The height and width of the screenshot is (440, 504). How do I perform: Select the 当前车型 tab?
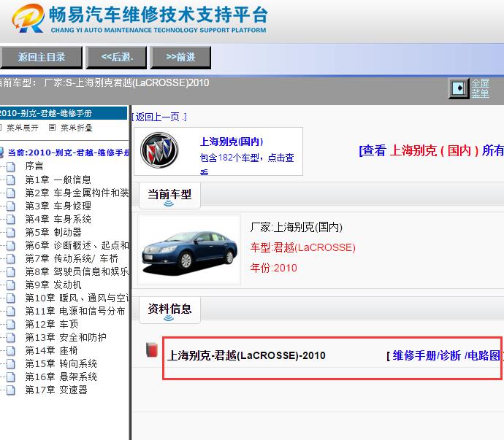tap(169, 195)
